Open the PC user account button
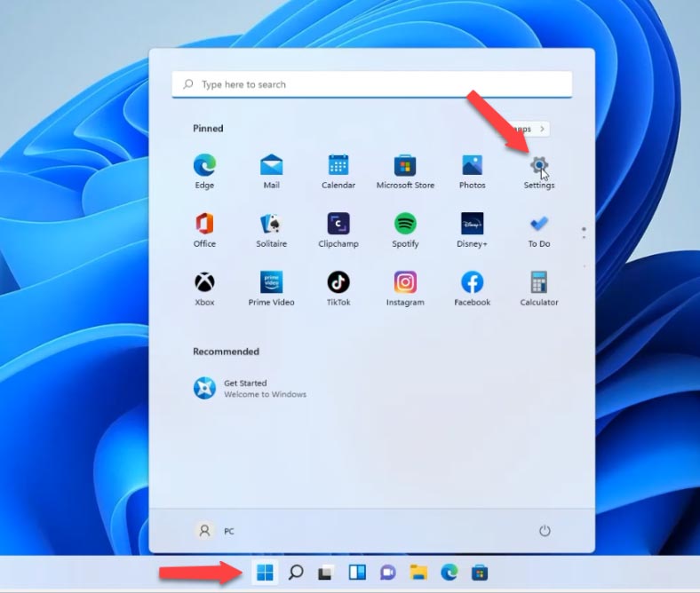The width and height of the screenshot is (700, 593). coord(215,531)
